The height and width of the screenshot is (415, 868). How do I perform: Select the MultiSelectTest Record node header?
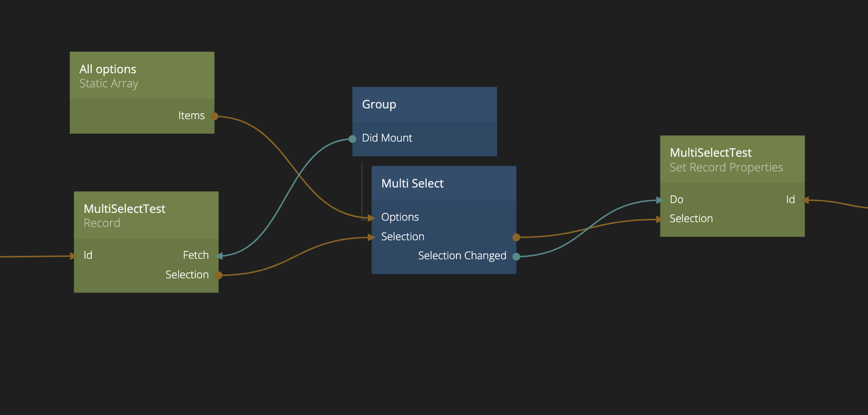(146, 215)
